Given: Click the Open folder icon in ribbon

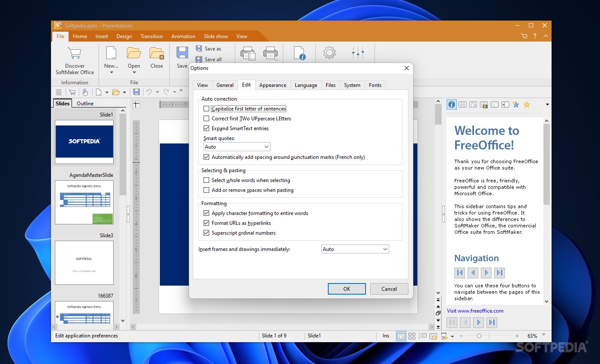Looking at the screenshot, I should click(x=134, y=53).
